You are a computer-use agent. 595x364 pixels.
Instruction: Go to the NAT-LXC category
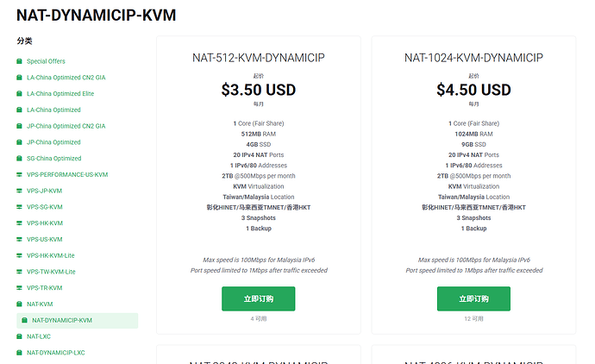pyautogui.click(x=39, y=336)
